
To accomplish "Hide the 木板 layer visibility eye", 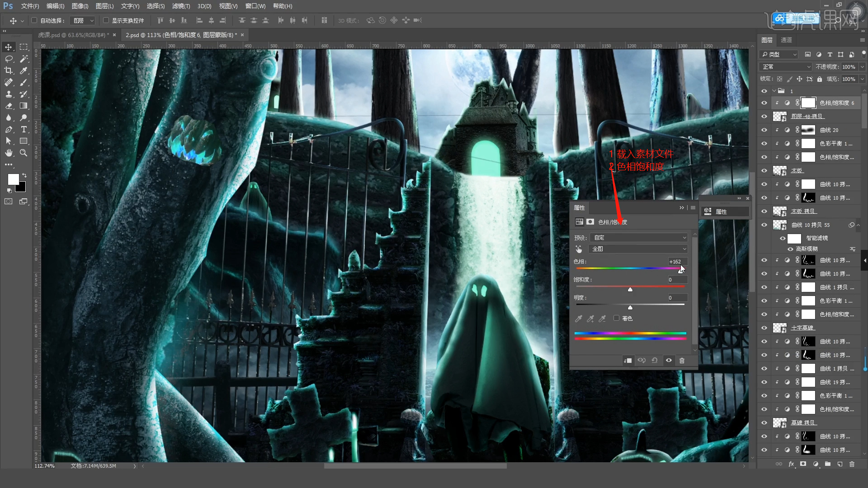I will click(x=764, y=170).
